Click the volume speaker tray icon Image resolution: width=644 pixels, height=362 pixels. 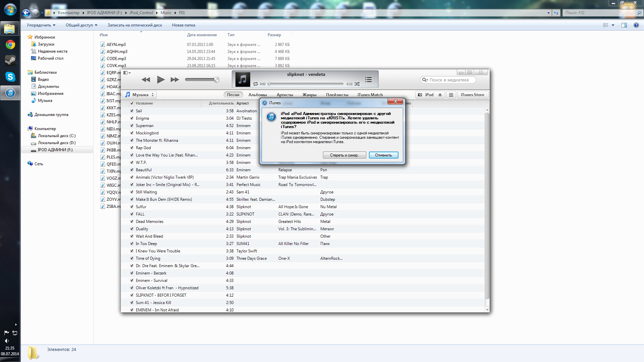(x=6, y=341)
